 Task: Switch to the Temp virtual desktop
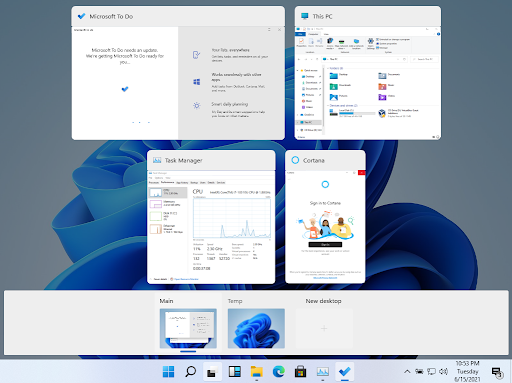click(x=256, y=328)
